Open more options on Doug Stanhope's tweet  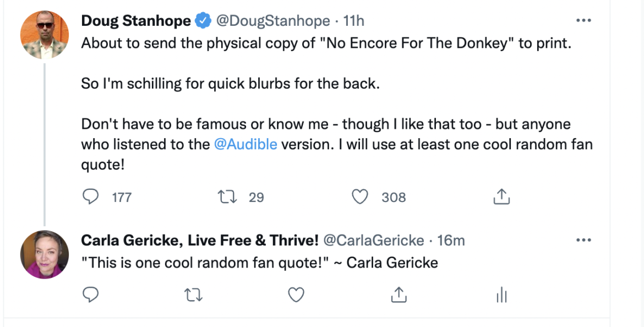click(x=583, y=21)
